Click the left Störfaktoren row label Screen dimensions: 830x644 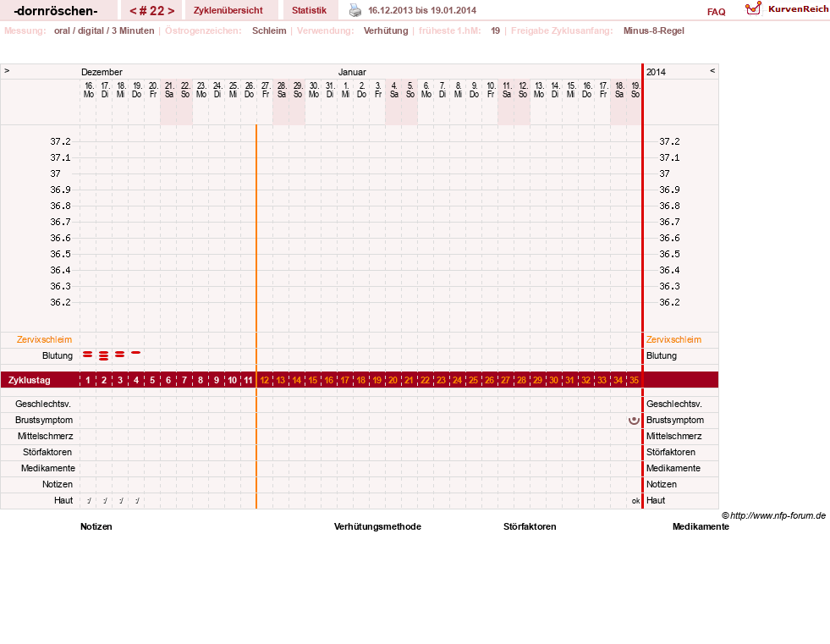coord(47,452)
